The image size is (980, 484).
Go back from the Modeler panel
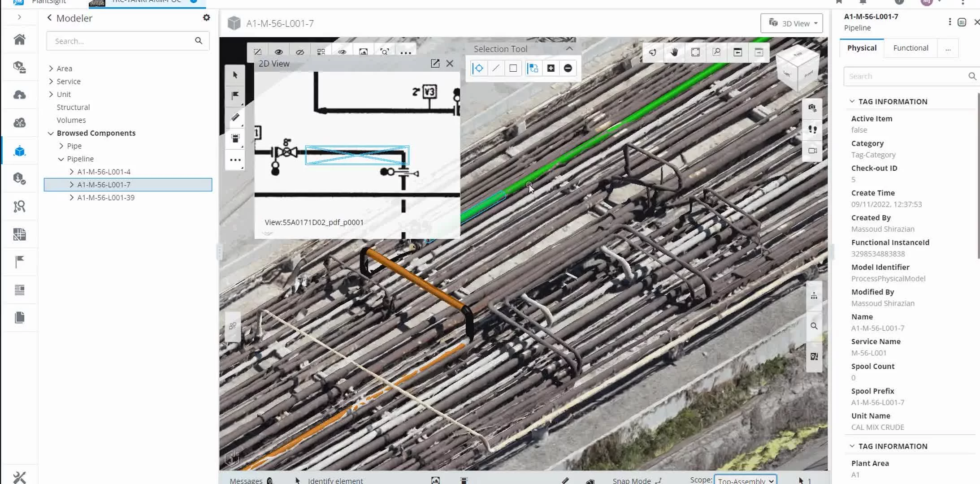[x=49, y=18]
